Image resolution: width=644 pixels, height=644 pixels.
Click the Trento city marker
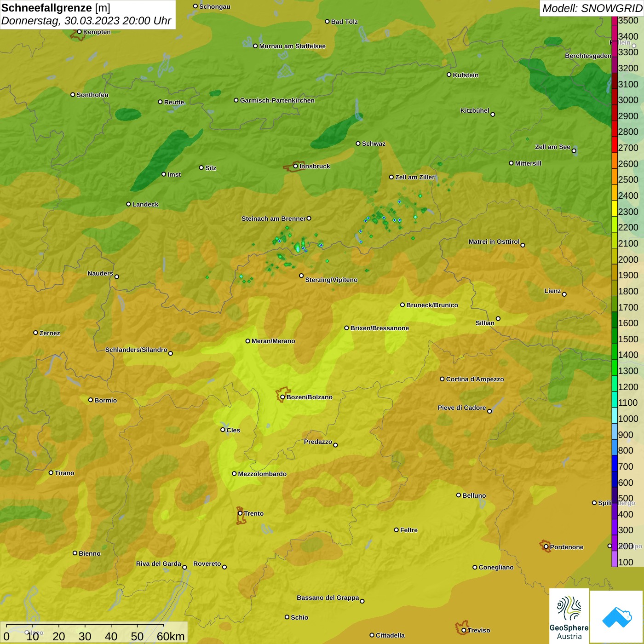tap(240, 513)
